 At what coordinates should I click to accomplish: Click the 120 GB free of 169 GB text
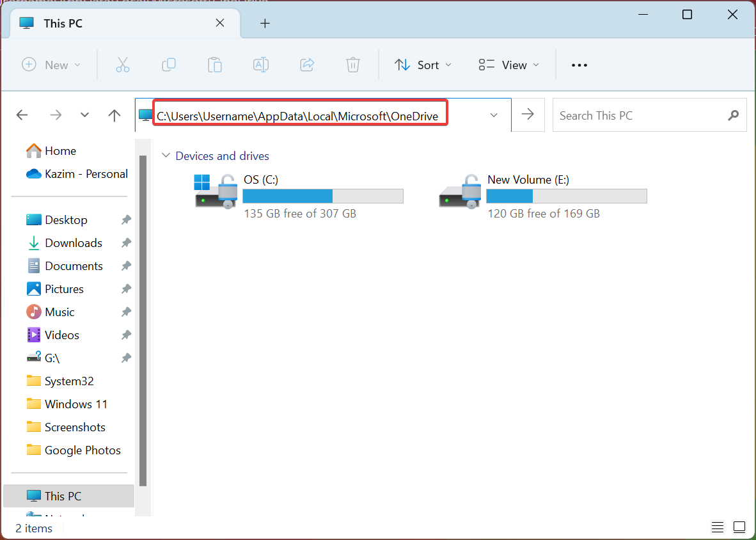[x=544, y=214]
